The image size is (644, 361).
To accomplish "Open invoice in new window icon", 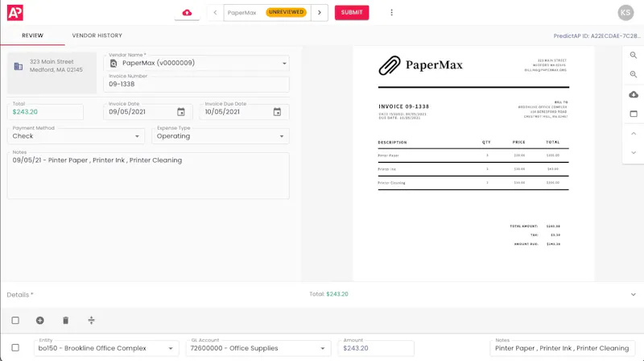I will pyautogui.click(x=634, y=114).
